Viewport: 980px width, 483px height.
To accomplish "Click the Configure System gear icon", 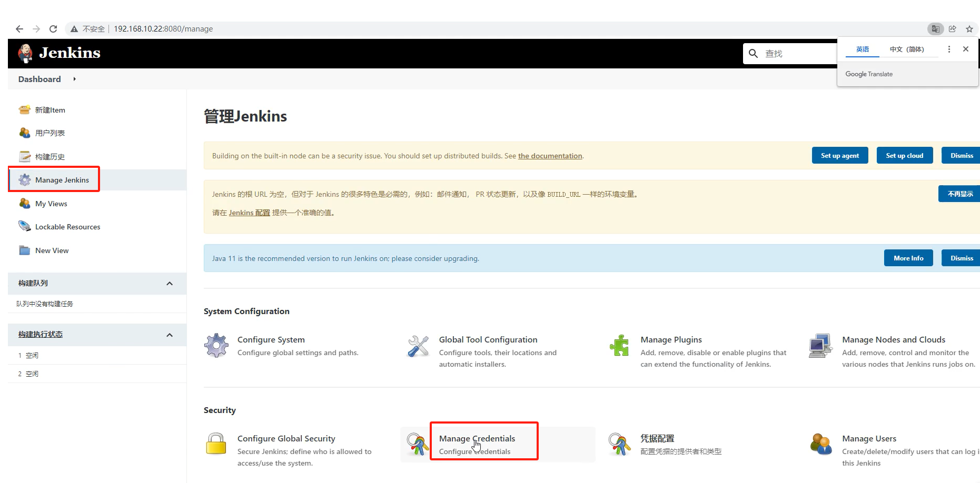I will (216, 346).
